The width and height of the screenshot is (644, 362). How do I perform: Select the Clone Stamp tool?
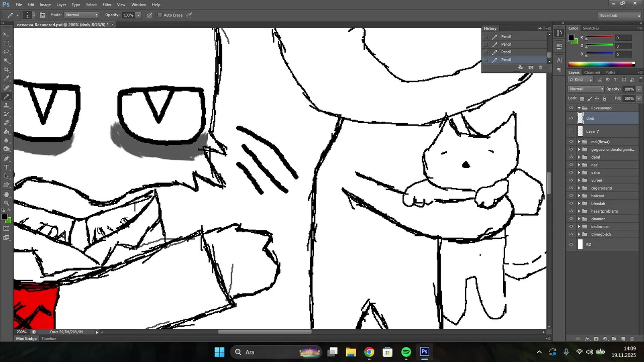[7, 105]
